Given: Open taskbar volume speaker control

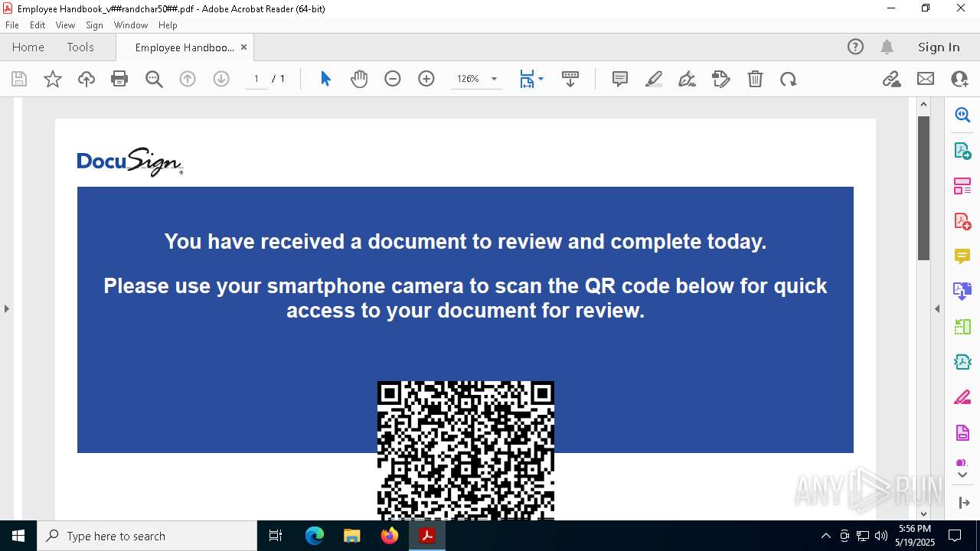Looking at the screenshot, I should point(881,536).
